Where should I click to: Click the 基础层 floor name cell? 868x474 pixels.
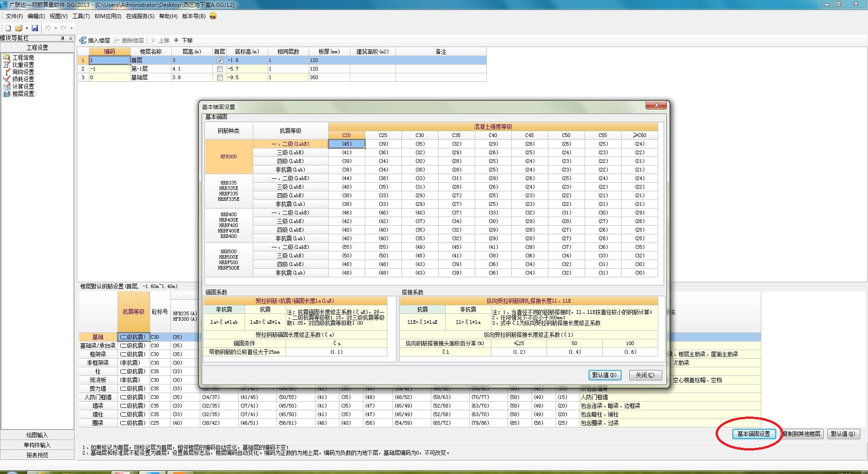pos(151,77)
